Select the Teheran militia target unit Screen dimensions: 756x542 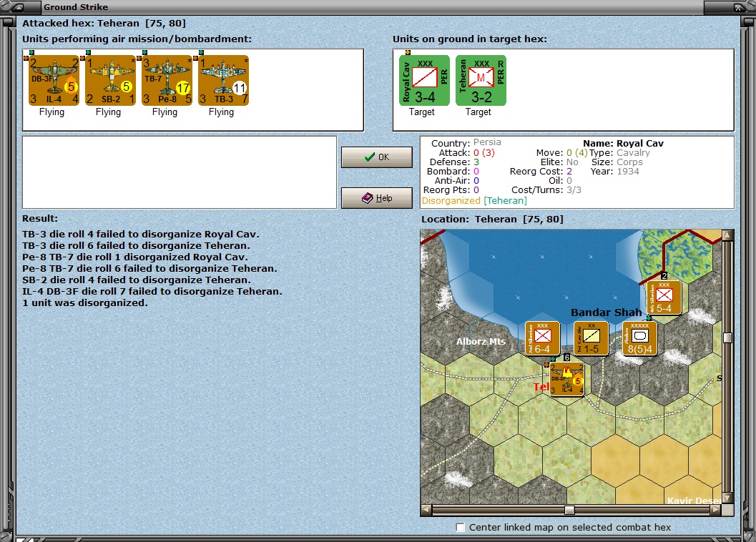pyautogui.click(x=481, y=80)
